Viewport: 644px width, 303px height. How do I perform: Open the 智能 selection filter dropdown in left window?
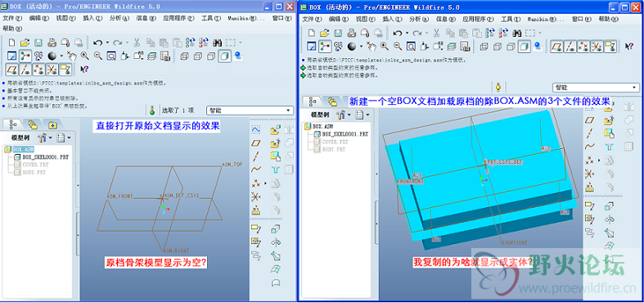(250, 111)
